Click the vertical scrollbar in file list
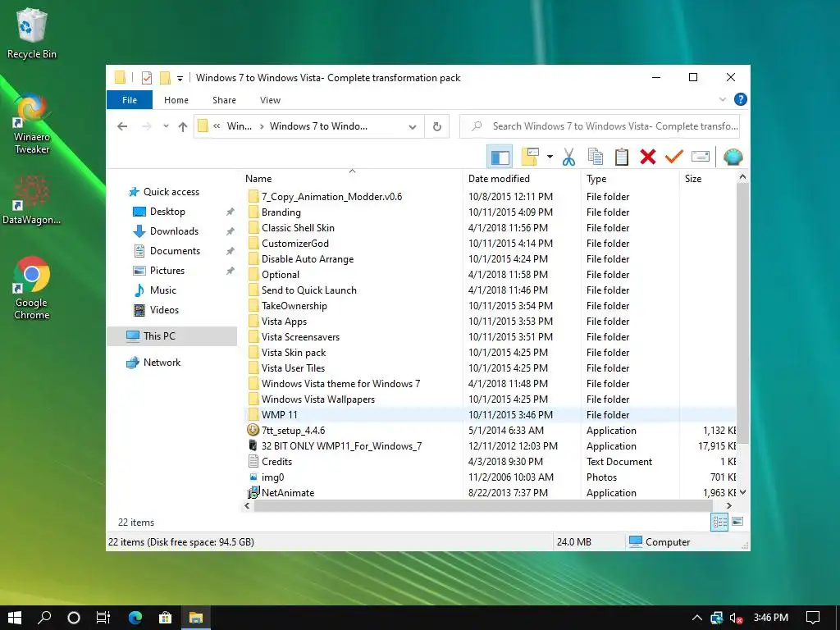The image size is (840, 630). point(742,313)
